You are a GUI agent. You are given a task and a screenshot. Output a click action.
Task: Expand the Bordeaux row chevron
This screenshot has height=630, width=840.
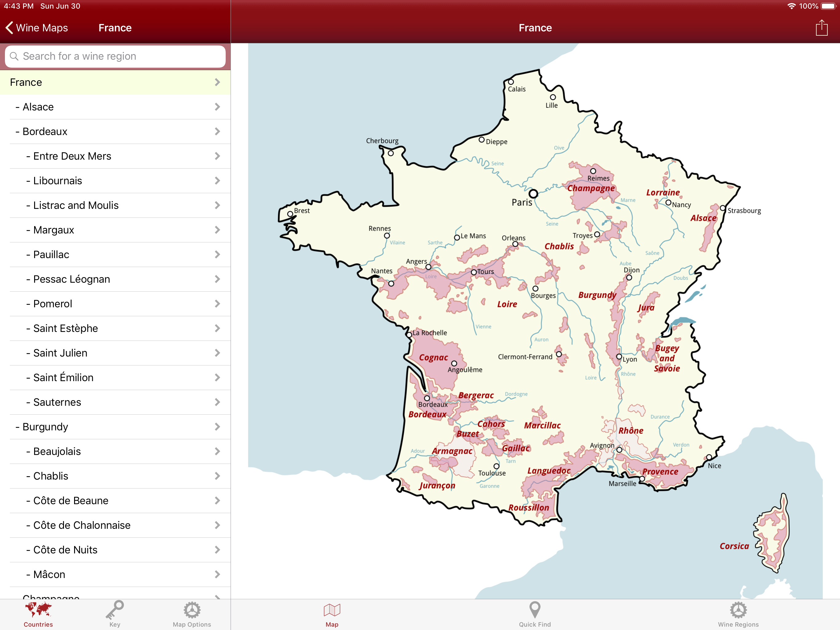tap(217, 131)
